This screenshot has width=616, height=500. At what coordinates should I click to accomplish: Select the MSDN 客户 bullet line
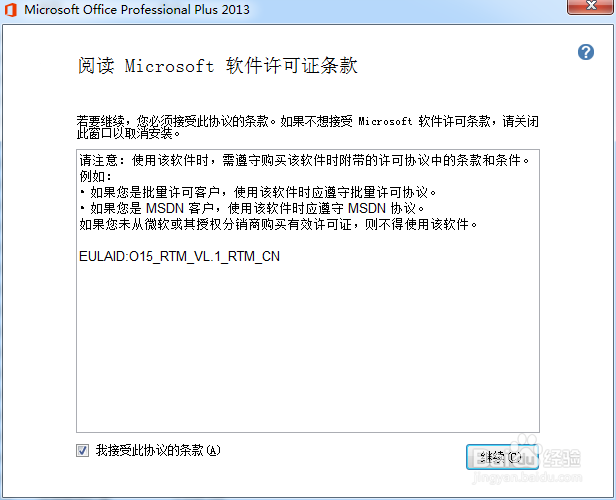pos(252,208)
